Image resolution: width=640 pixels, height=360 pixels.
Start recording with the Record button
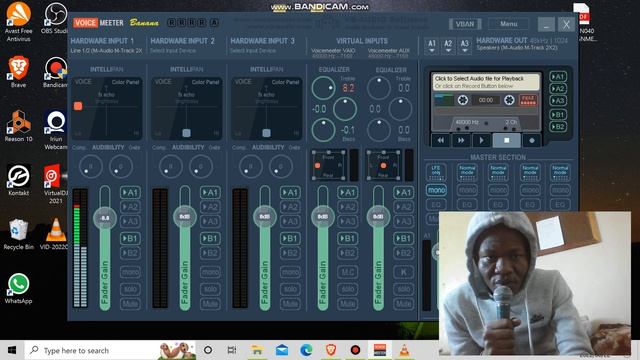[x=532, y=140]
